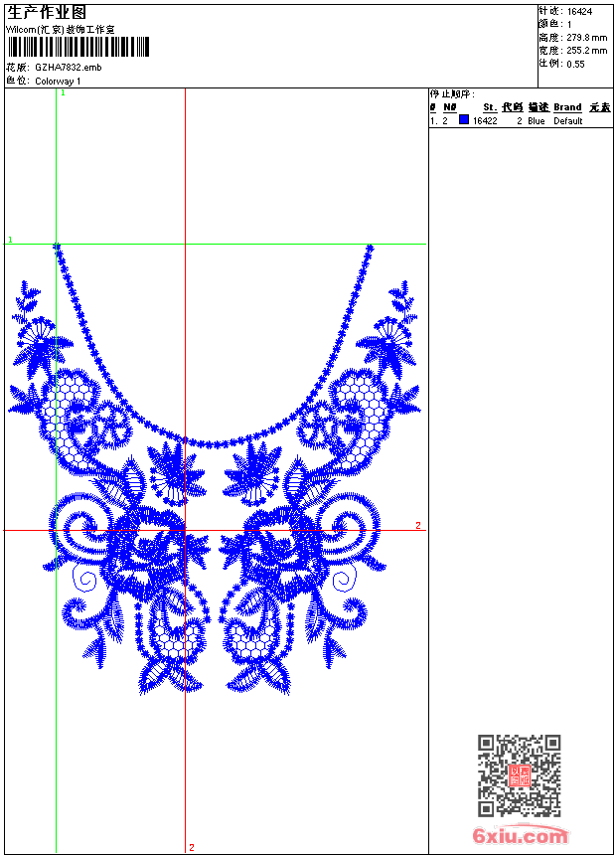Click the Brand column header
Image resolution: width=616 pixels, height=855 pixels.
click(x=567, y=107)
